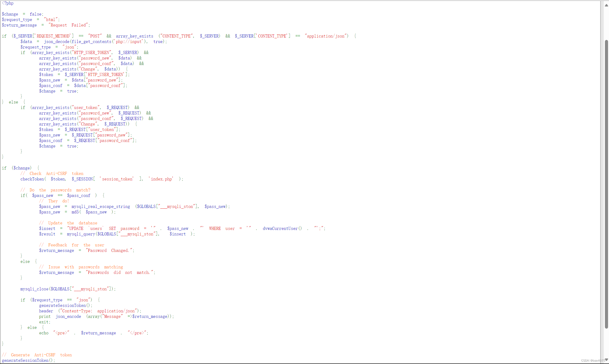
Task: Click the "Check Anti-CSRF token" comment
Action: pos(52,174)
